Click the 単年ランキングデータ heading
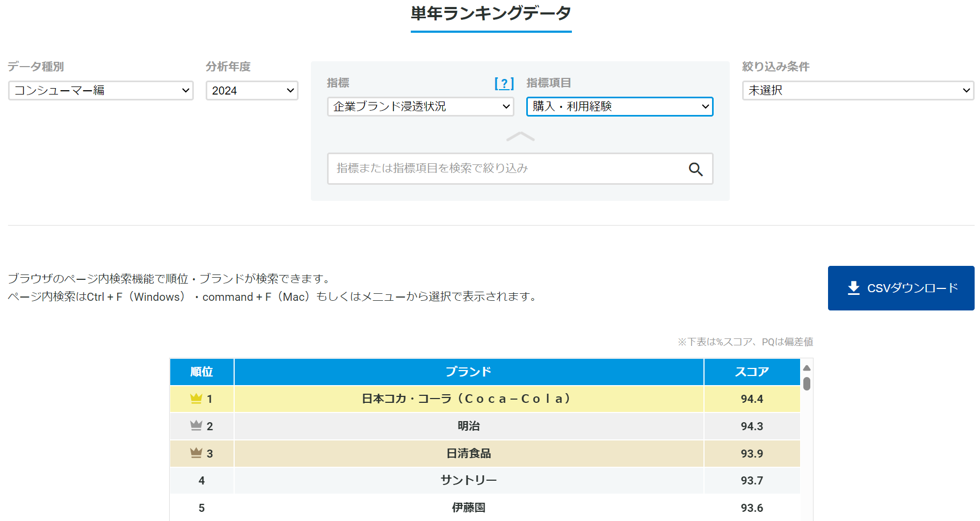Image resolution: width=980 pixels, height=521 pixels. click(x=491, y=13)
